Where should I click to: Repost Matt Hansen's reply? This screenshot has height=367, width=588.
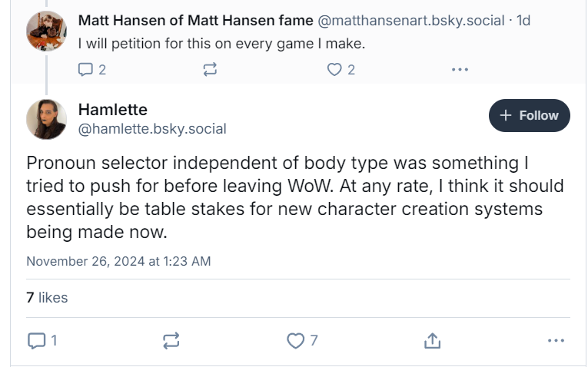coord(210,70)
